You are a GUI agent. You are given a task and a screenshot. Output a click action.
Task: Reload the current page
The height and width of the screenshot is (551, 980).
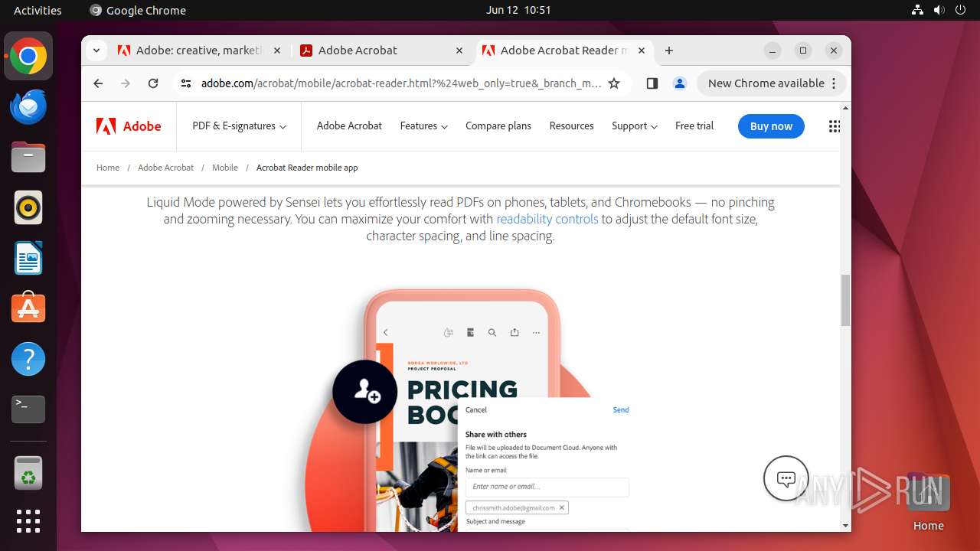coord(153,83)
